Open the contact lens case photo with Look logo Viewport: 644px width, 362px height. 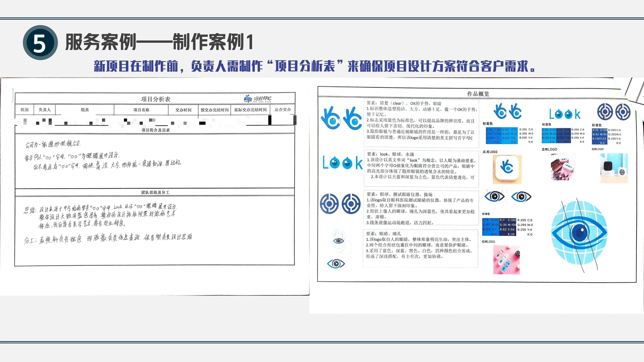pyautogui.click(x=563, y=167)
